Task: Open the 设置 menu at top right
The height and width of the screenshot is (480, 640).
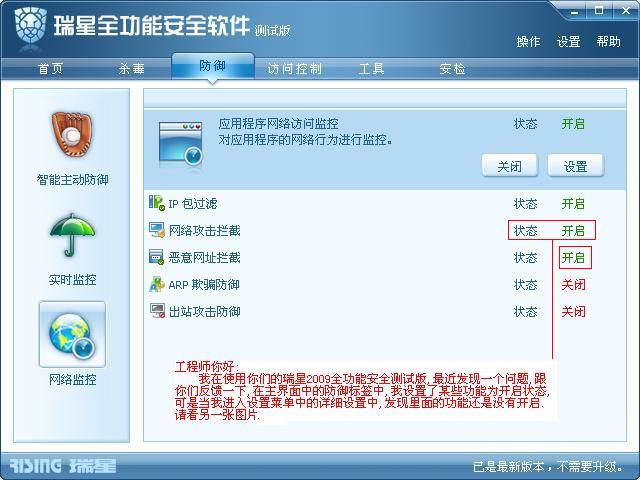Action: coord(569,41)
